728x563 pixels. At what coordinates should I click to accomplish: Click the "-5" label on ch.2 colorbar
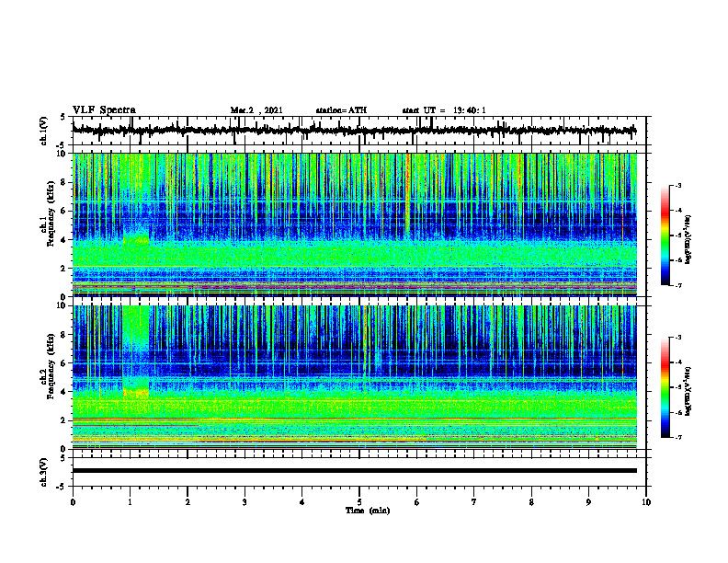(678, 387)
